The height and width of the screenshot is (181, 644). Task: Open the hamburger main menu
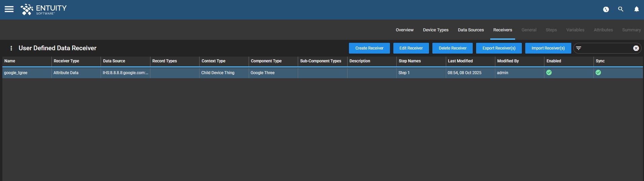9,9
